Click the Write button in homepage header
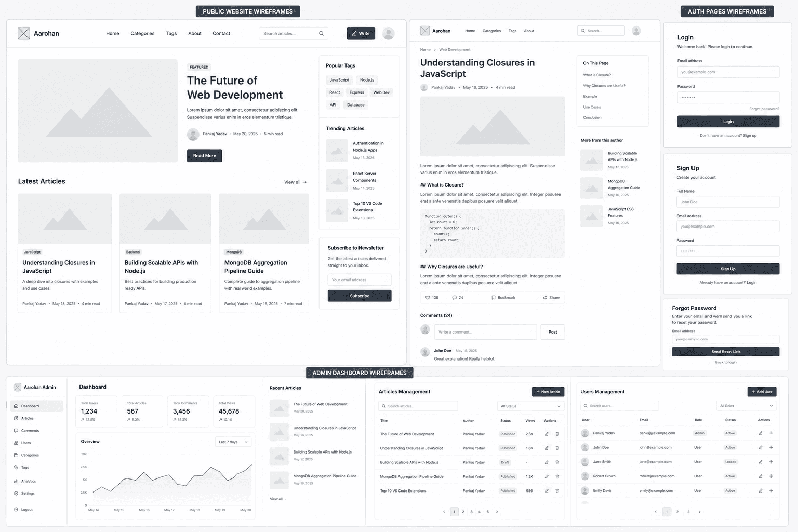Image resolution: width=798 pixels, height=532 pixels. click(361, 34)
